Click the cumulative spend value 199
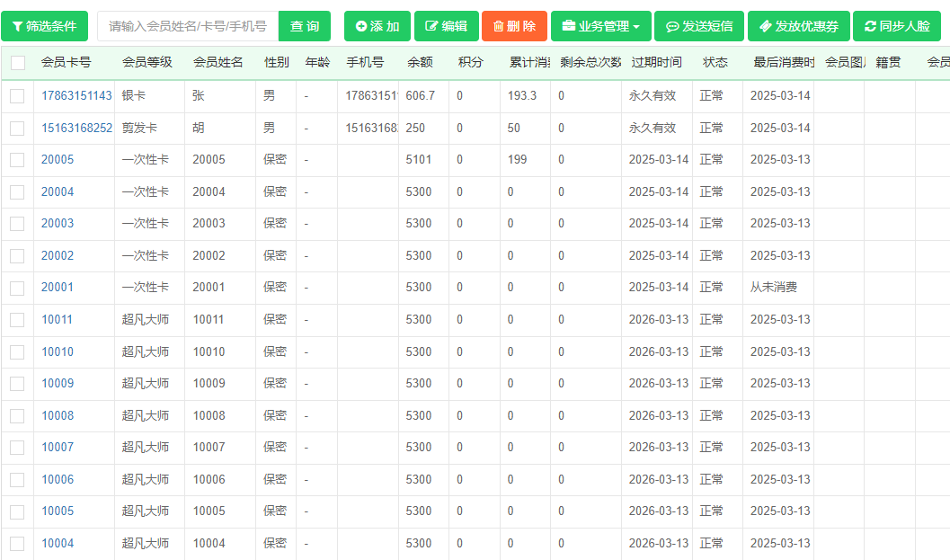950x560 pixels. coord(518,159)
